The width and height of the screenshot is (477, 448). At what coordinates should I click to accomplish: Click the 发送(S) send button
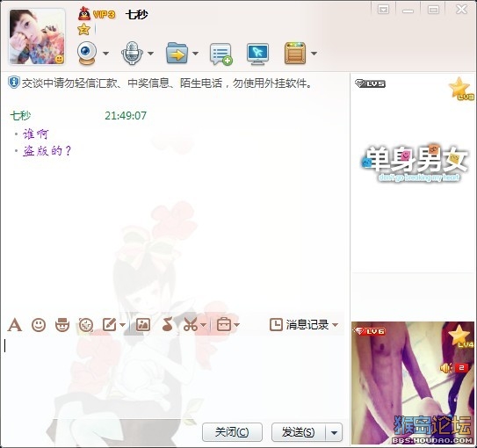pos(298,432)
